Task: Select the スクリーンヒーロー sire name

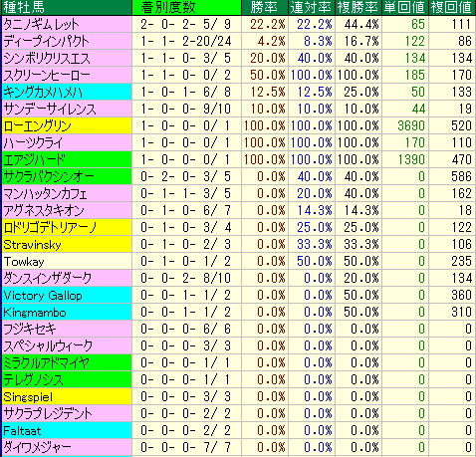Action: point(47,75)
